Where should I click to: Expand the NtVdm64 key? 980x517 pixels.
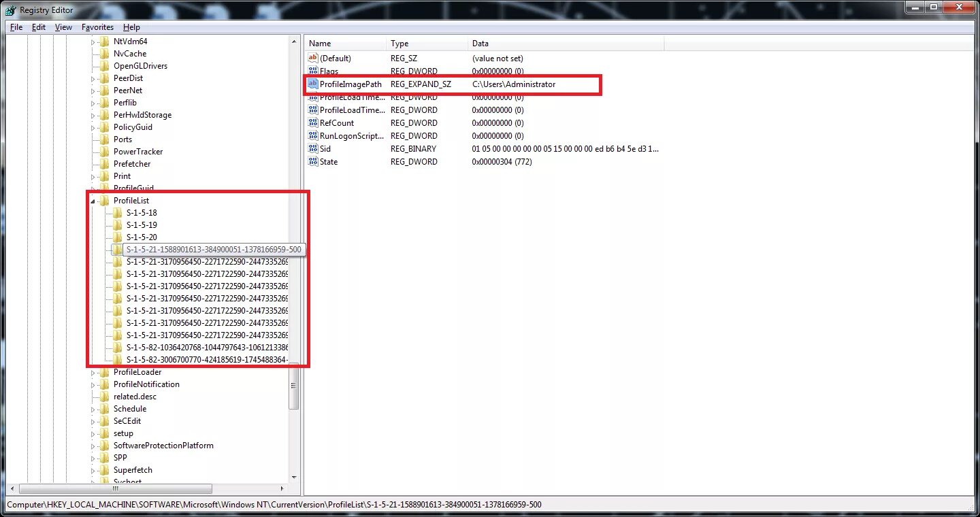pos(93,41)
